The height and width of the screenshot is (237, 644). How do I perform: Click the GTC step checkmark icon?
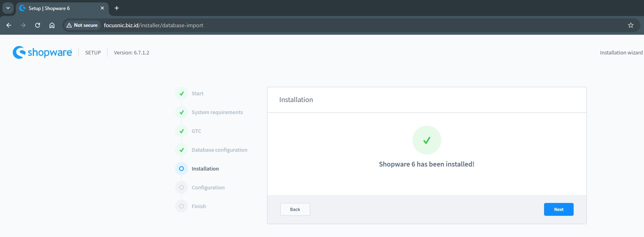point(181,131)
